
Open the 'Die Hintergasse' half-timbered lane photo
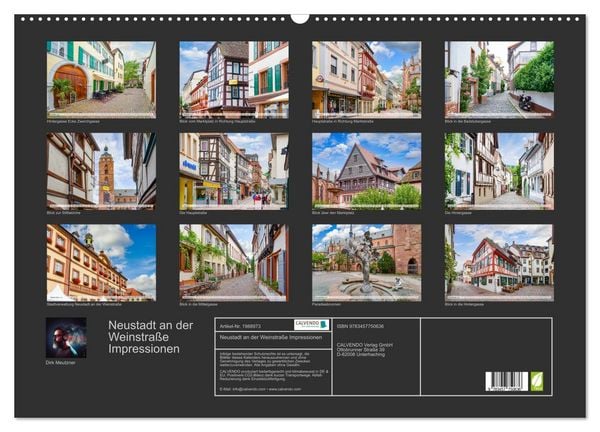click(499, 171)
